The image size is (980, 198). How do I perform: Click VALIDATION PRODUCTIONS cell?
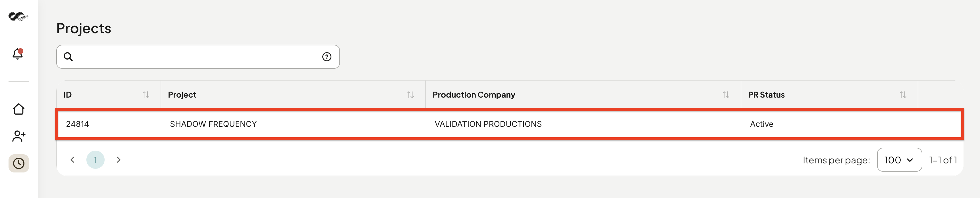coord(488,124)
